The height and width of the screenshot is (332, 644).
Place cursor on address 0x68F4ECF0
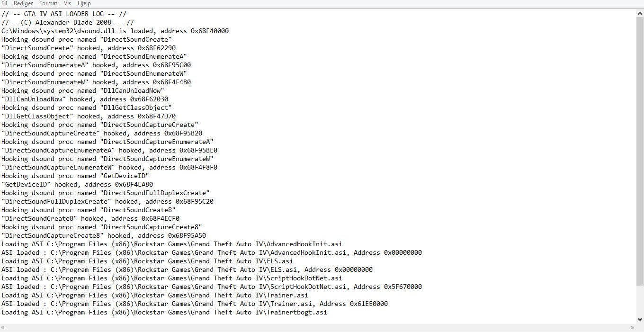click(x=160, y=219)
